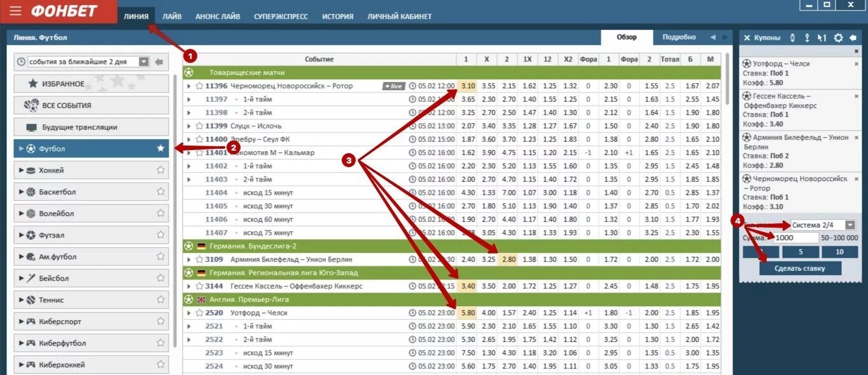This screenshot has height=375, width=868.
Task: Expand the Баскетбол sport category
Action: click(22, 192)
